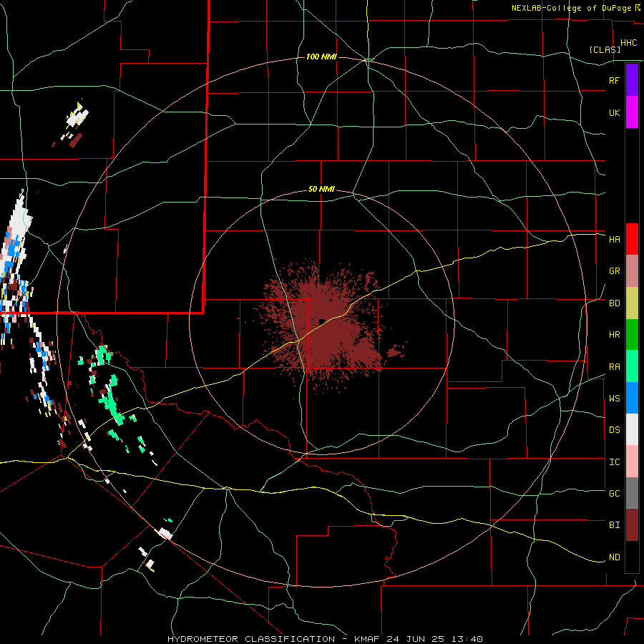Viewport: 644px width, 644px height.
Task: Click the ND legend label
Action: (614, 557)
